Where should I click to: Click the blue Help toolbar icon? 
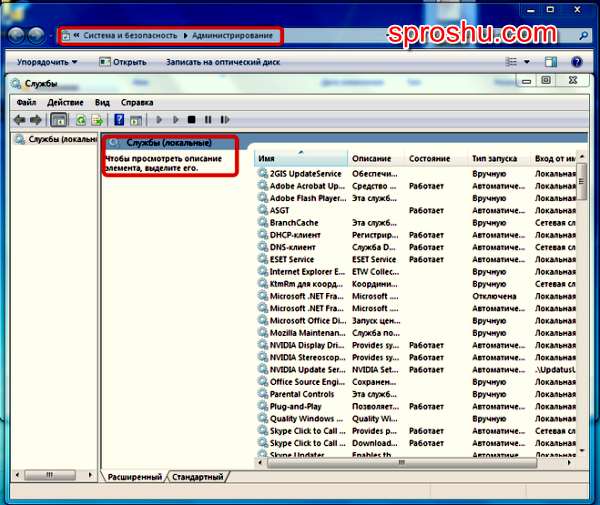click(119, 120)
